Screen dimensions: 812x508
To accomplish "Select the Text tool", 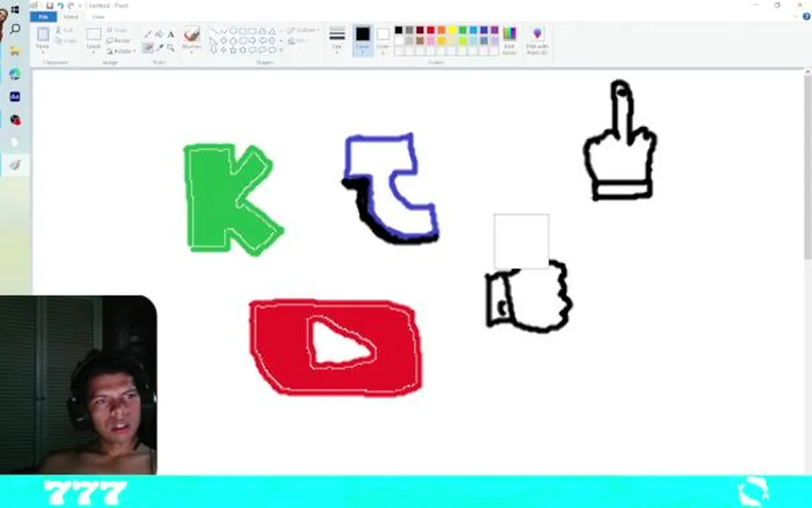I will (171, 34).
